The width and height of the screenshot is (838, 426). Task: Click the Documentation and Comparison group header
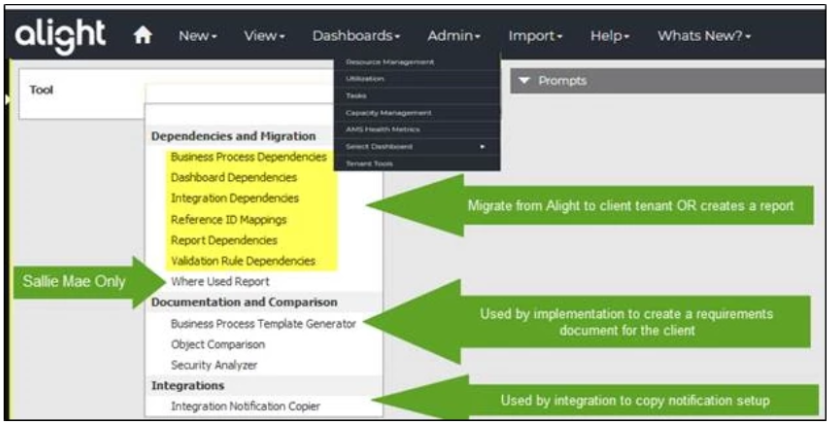tap(244, 303)
